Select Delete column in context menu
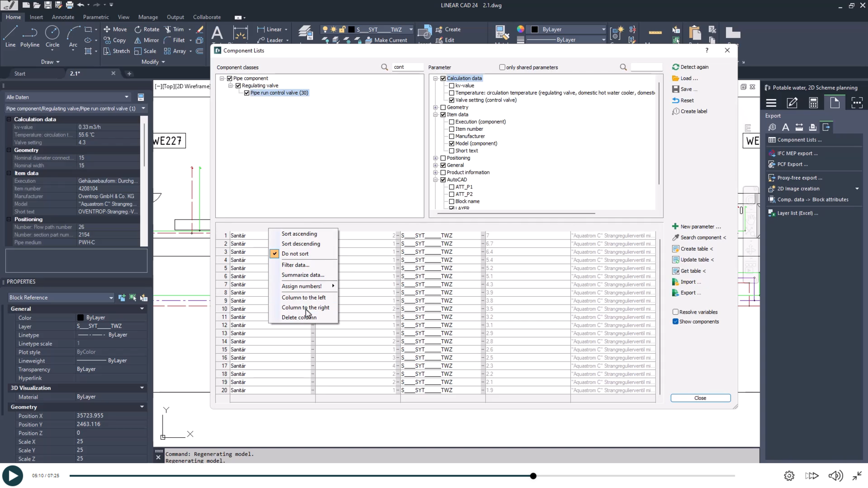Image resolution: width=868 pixels, height=488 pixels. 299,318
